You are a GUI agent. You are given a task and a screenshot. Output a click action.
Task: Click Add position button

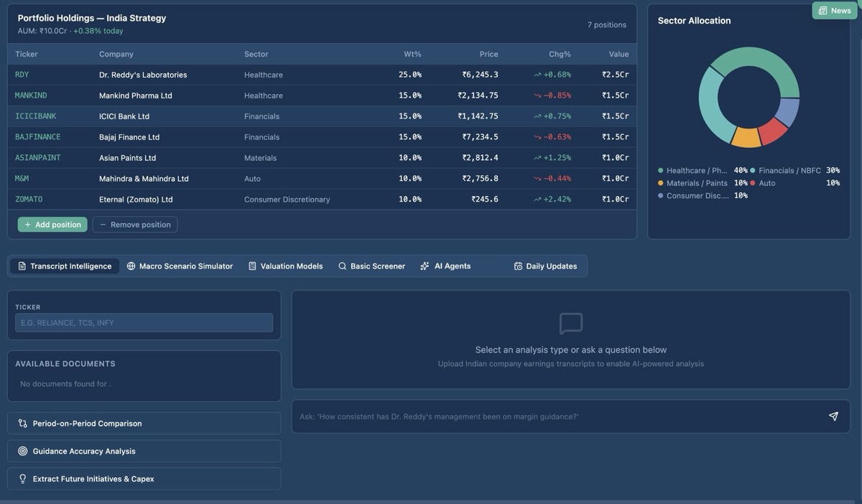pyautogui.click(x=52, y=225)
